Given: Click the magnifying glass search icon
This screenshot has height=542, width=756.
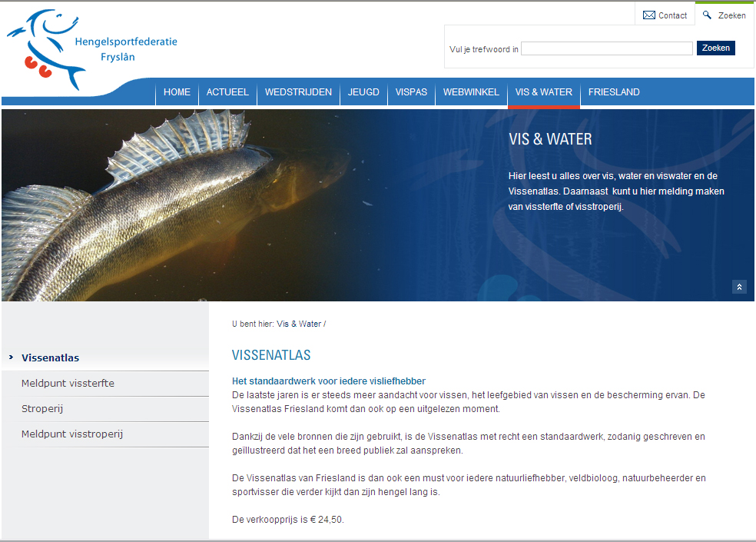Looking at the screenshot, I should coord(707,15).
